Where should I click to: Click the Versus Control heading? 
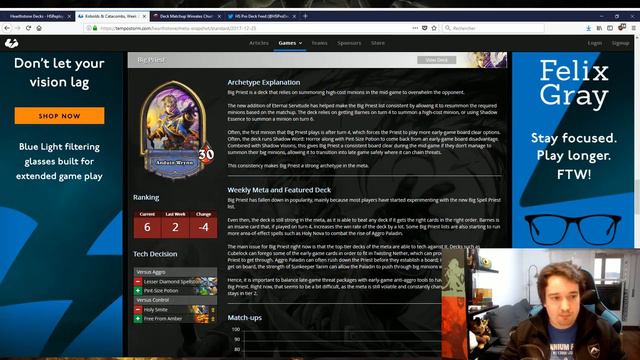pyautogui.click(x=175, y=300)
